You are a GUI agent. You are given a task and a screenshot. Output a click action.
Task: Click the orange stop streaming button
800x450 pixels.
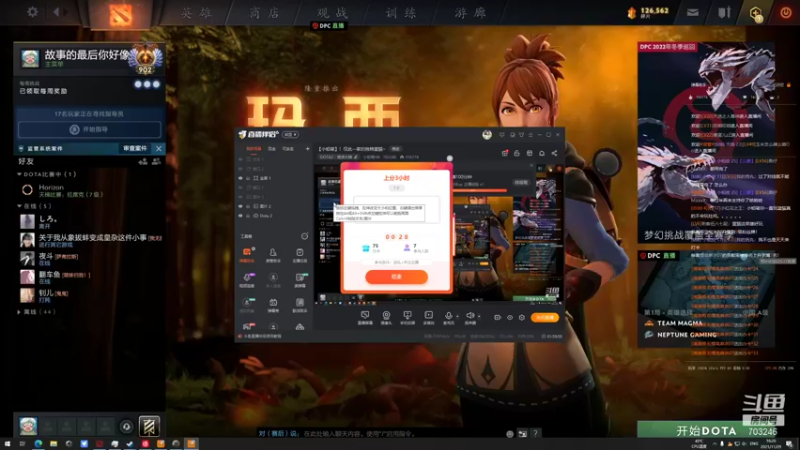click(544, 317)
